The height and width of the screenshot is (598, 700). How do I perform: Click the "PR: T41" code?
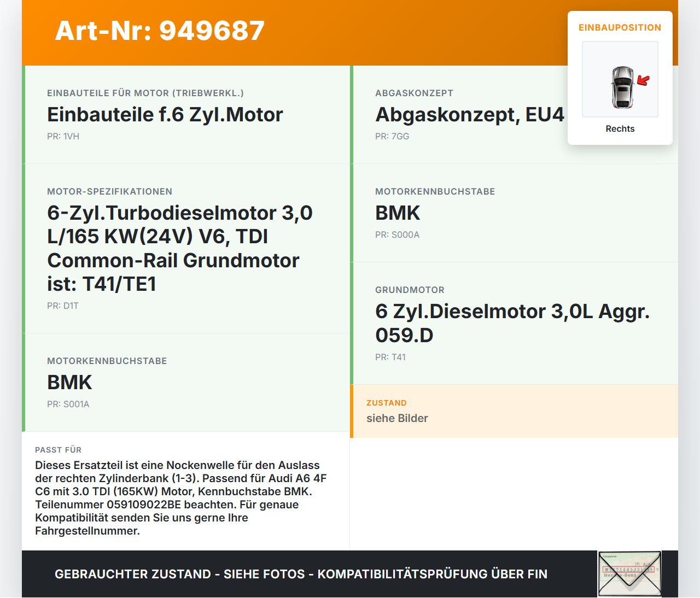pos(389,357)
